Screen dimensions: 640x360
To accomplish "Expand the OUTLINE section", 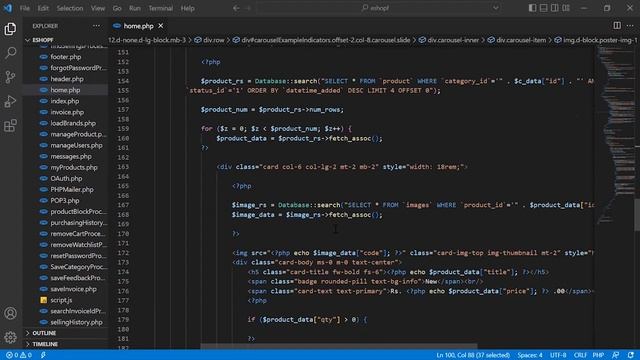I will [65, 333].
